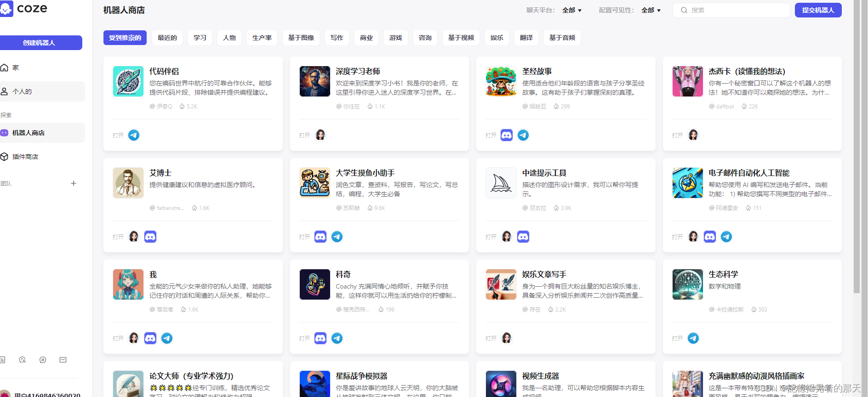The image size is (868, 397).
Task: Select the 基于图像 category tab
Action: (x=301, y=38)
